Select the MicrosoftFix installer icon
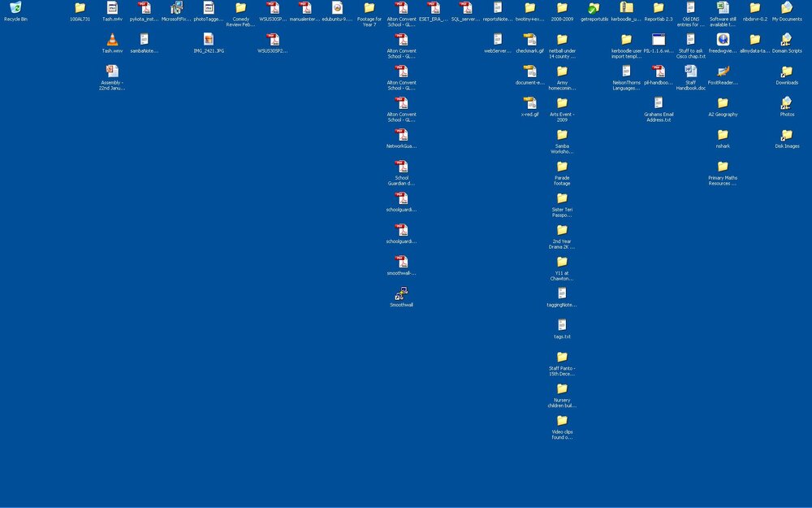This screenshot has height=508, width=812. click(176, 8)
